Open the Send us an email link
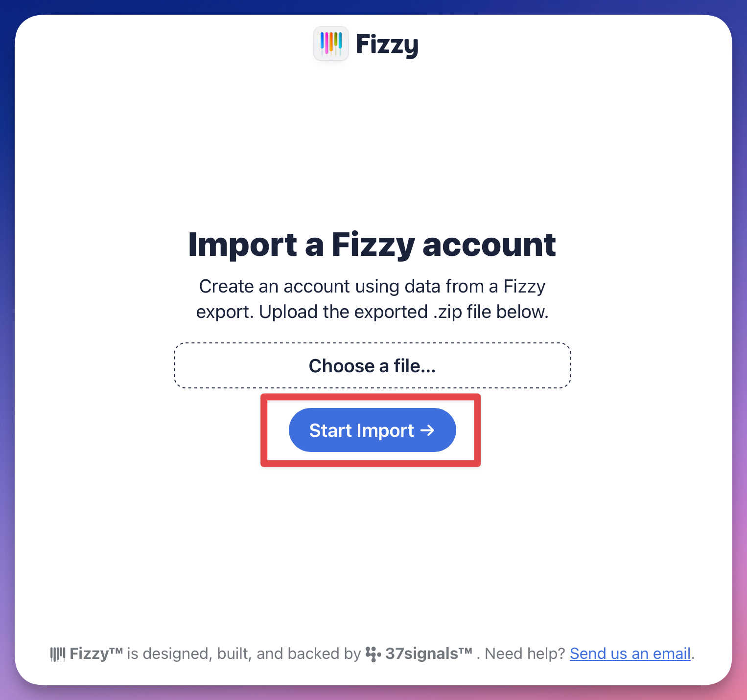The height and width of the screenshot is (700, 747). tap(630, 654)
